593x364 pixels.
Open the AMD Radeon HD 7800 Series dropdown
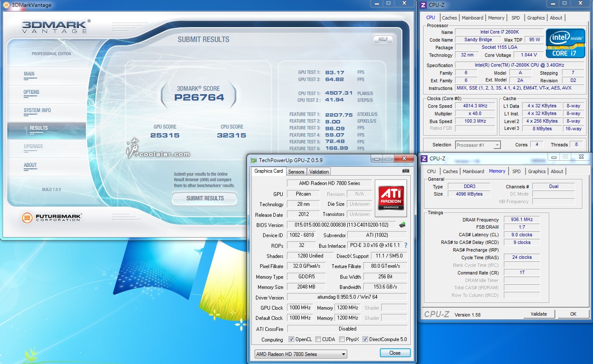coord(301,354)
